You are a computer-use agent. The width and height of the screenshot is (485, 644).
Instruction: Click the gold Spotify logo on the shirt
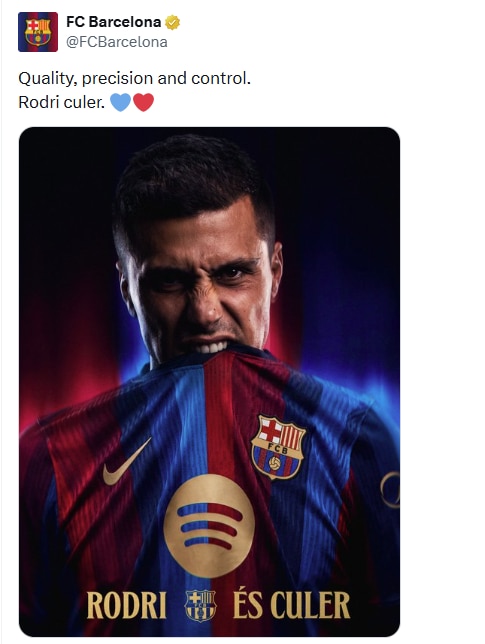click(x=209, y=526)
